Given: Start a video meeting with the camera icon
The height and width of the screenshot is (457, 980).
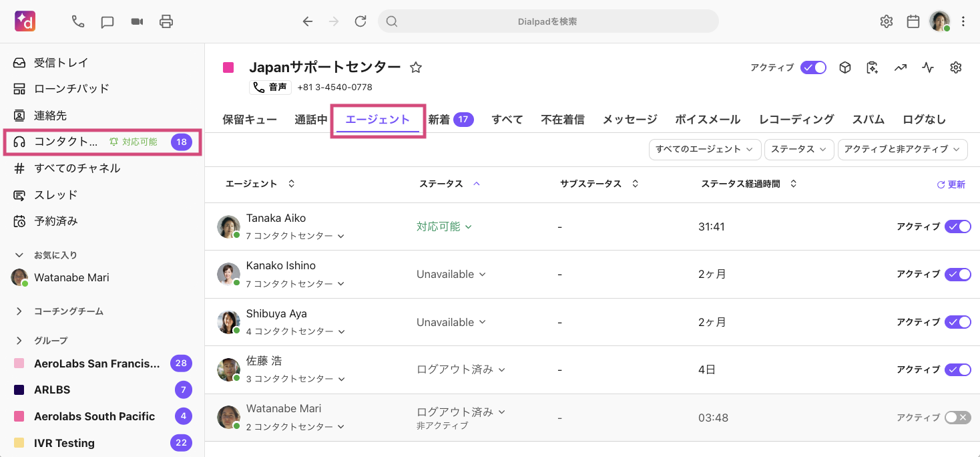Looking at the screenshot, I should pos(137,21).
